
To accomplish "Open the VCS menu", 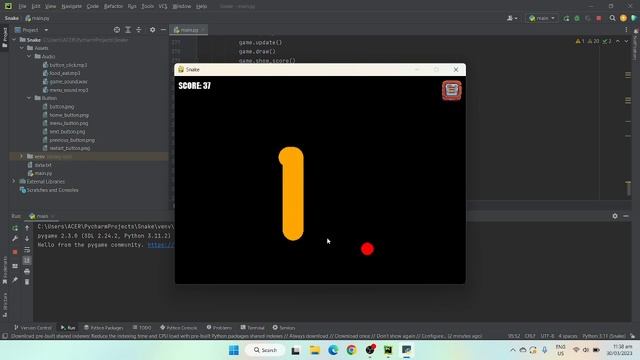I will point(163,6).
